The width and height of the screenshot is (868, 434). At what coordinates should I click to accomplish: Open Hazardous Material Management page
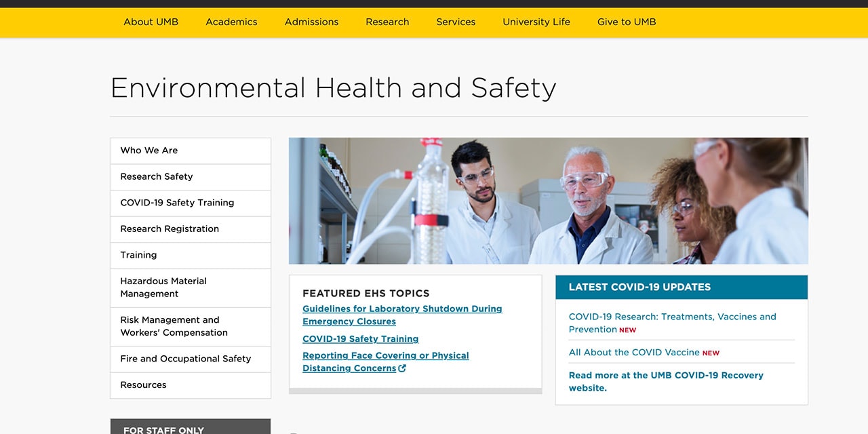point(191,288)
